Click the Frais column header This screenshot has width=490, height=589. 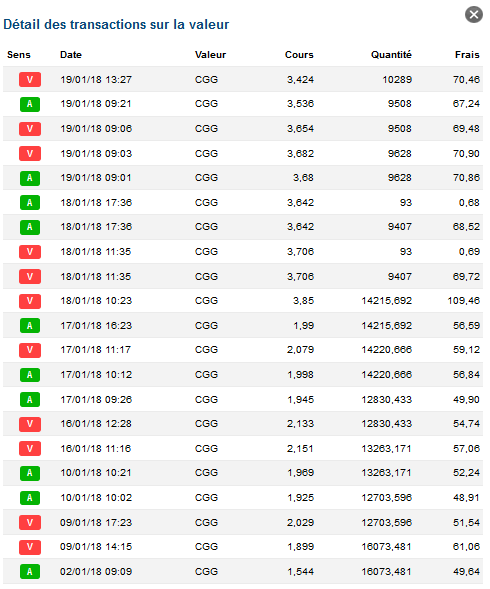467,55
